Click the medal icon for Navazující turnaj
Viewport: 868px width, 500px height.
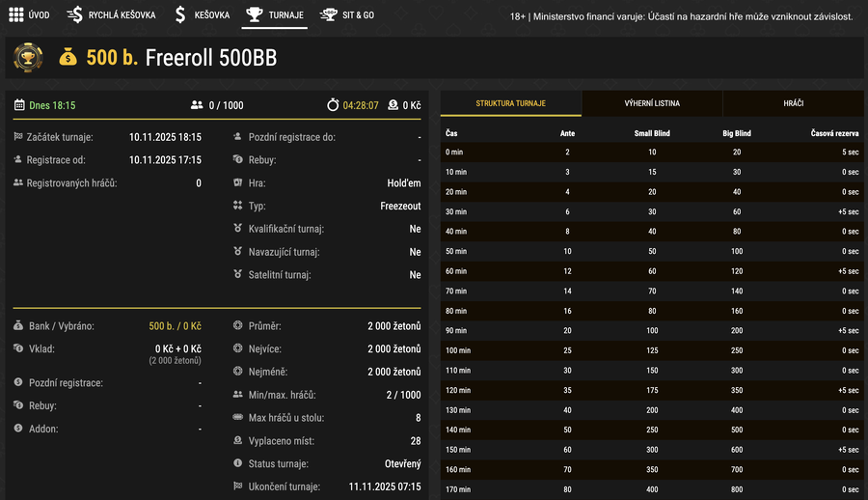pyautogui.click(x=237, y=251)
